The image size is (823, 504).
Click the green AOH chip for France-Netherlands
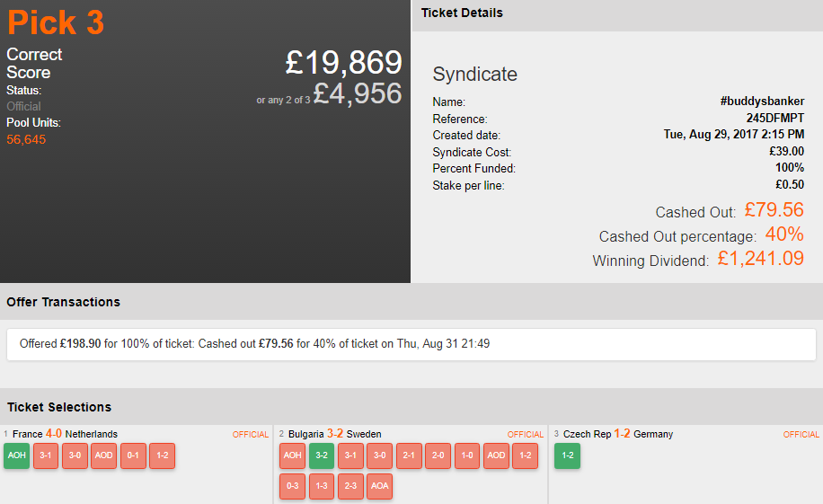pyautogui.click(x=16, y=455)
